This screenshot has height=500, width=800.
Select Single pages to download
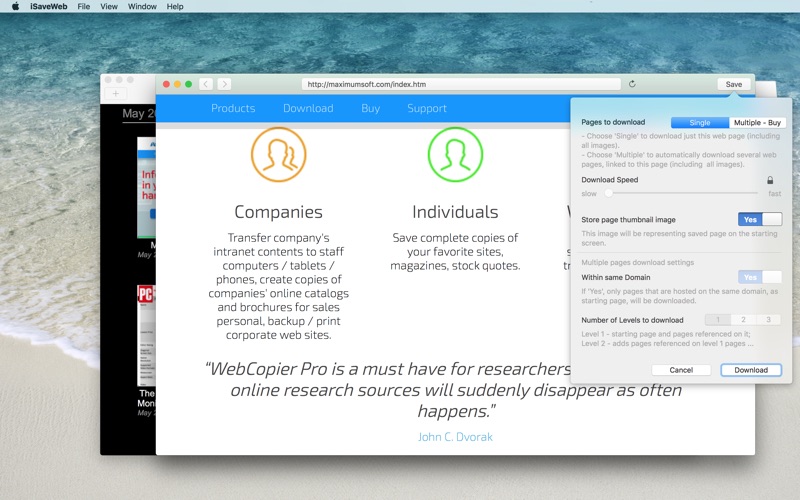699,122
